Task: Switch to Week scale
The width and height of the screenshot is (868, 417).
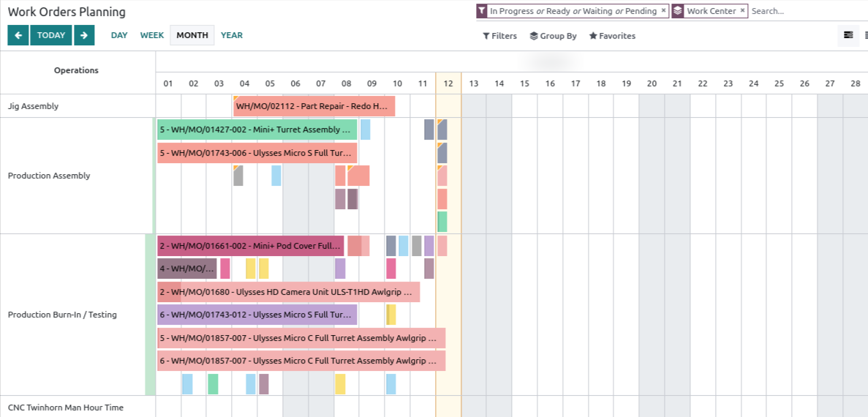Action: (x=152, y=35)
